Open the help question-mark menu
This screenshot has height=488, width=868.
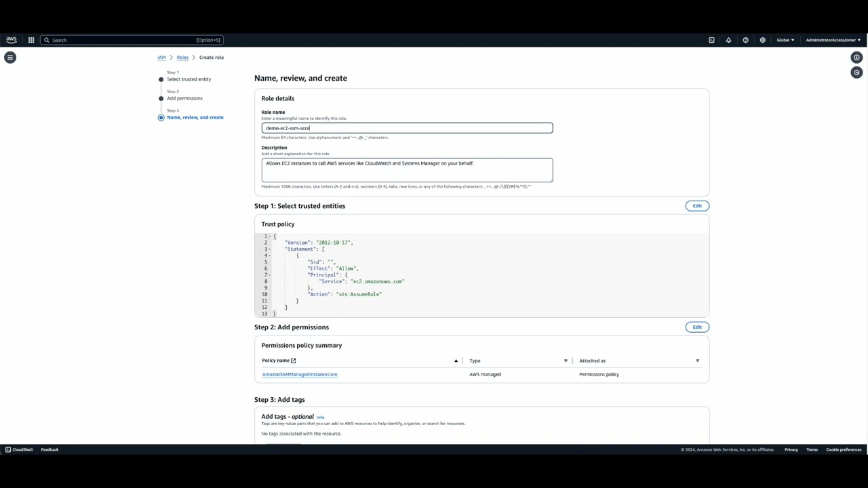(745, 40)
